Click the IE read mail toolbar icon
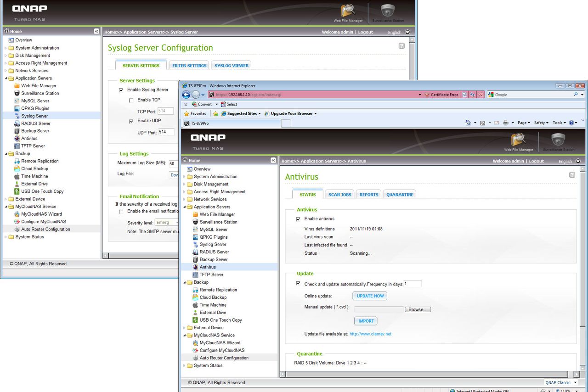Image resolution: width=588 pixels, height=392 pixels. [496, 123]
